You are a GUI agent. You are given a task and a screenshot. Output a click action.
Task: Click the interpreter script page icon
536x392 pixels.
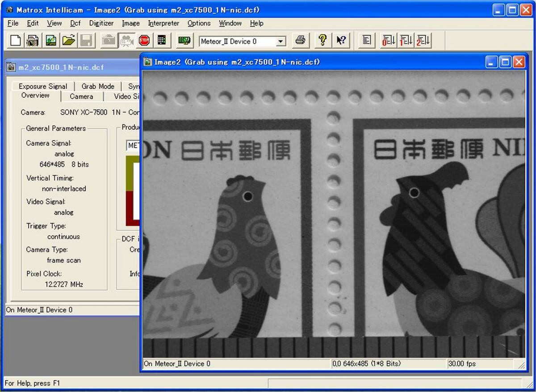367,41
